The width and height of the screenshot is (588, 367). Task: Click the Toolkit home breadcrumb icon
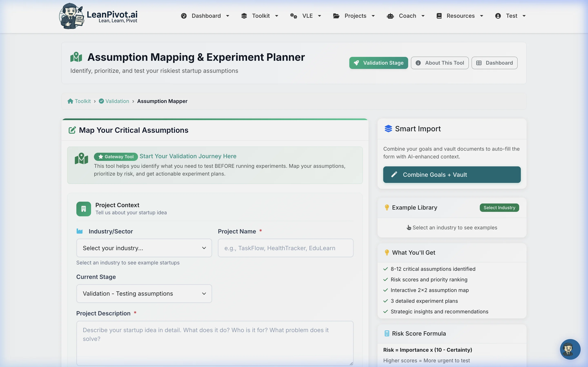point(70,101)
